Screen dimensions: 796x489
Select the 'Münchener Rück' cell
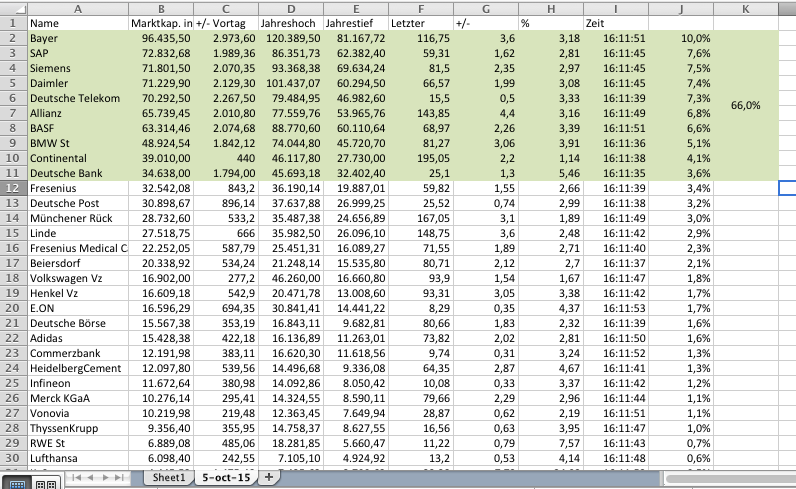(78, 218)
